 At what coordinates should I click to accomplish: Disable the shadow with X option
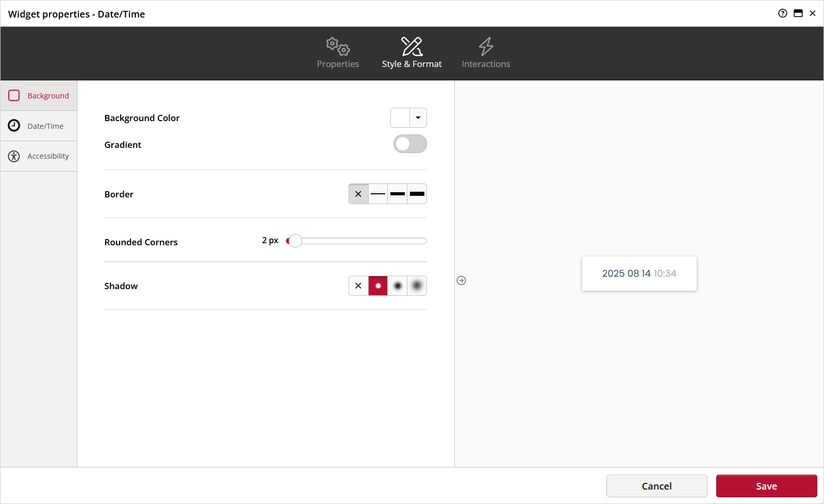(x=358, y=285)
